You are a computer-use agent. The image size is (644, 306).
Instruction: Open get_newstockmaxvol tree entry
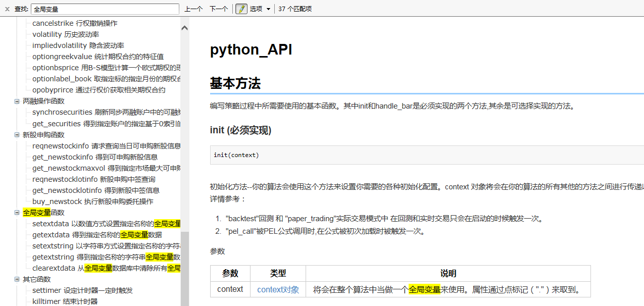(x=107, y=168)
